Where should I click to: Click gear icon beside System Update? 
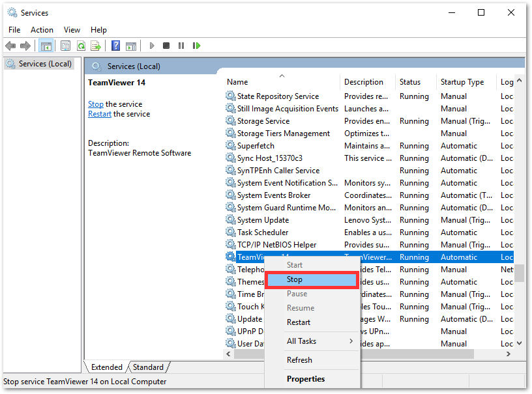(231, 219)
